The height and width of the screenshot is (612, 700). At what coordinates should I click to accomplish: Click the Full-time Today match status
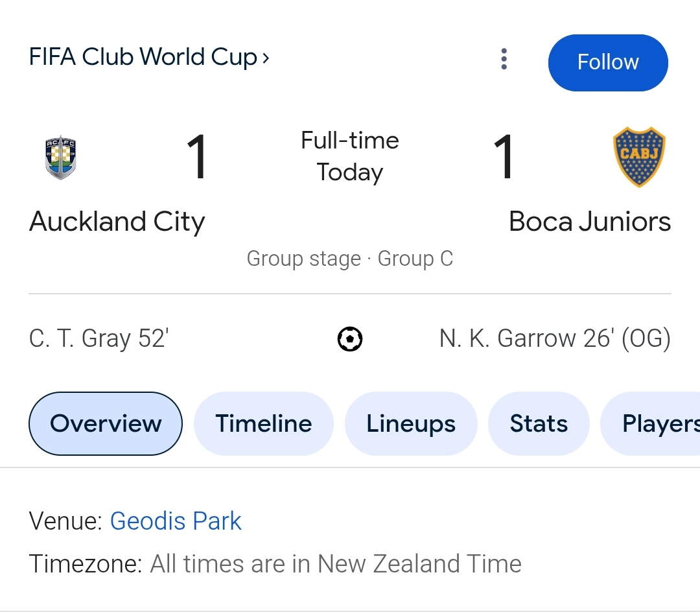350,156
